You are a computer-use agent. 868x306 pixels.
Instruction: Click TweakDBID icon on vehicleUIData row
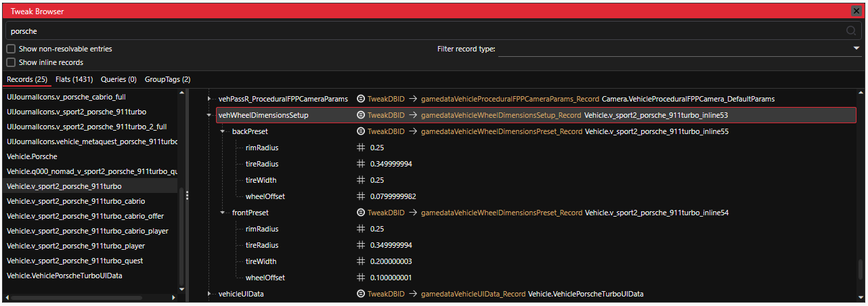[x=361, y=294]
